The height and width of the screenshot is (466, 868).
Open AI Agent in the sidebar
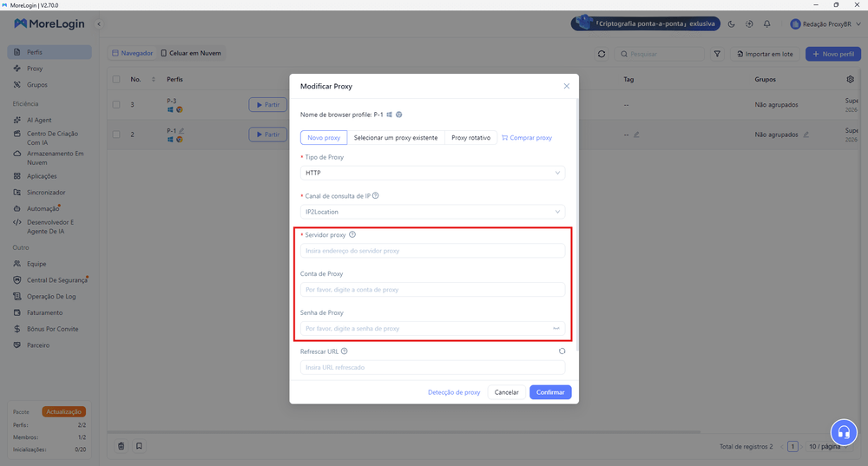tap(49, 120)
